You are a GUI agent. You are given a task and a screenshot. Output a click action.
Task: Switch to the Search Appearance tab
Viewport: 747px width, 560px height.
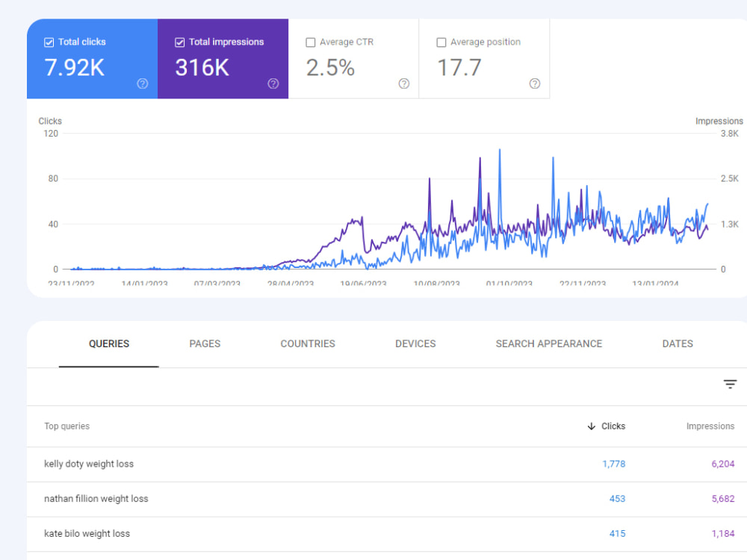tap(549, 343)
